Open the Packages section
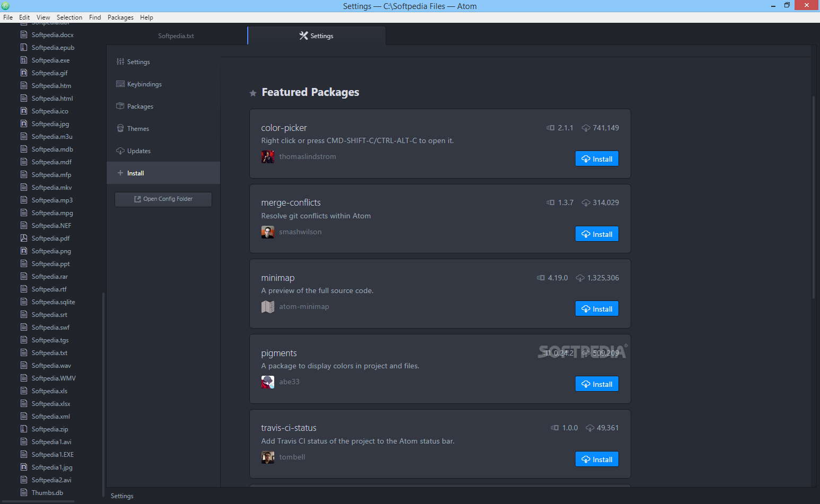The image size is (820, 504). click(x=163, y=107)
